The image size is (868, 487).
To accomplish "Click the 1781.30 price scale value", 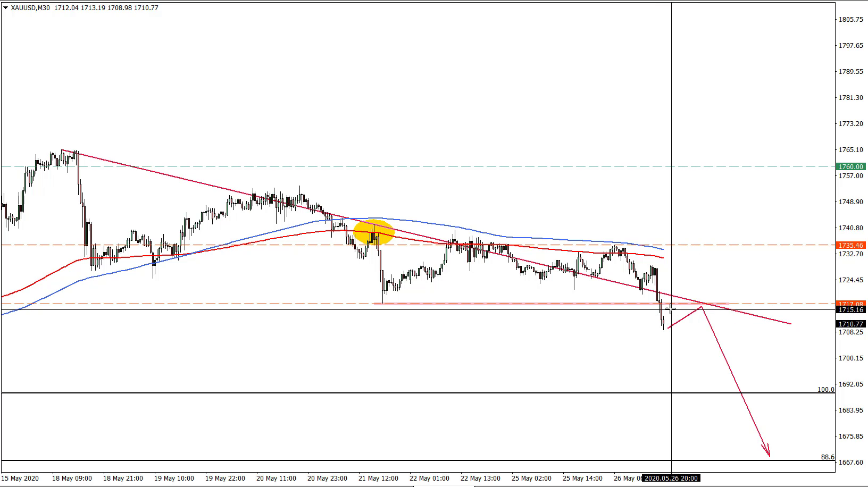I will (850, 98).
